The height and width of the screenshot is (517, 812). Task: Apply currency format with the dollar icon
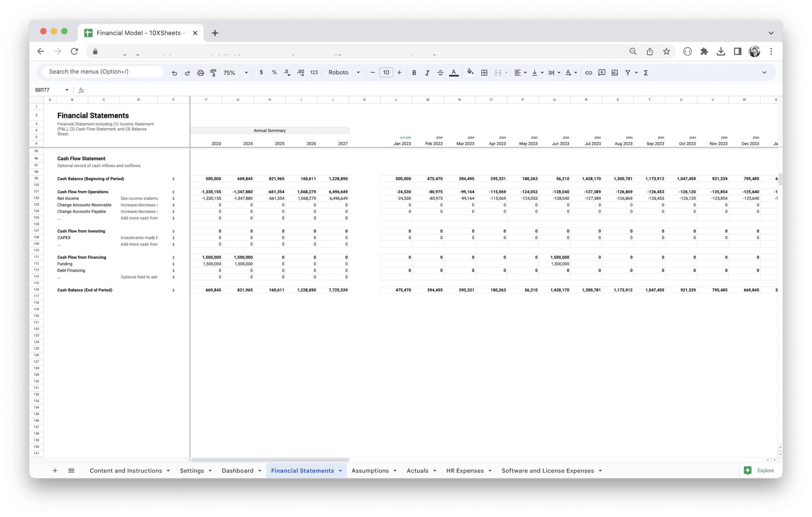coord(261,72)
